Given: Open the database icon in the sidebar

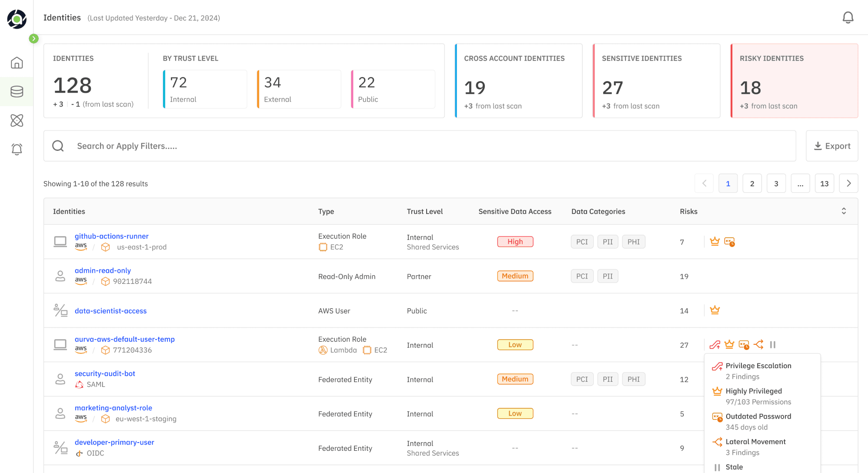Looking at the screenshot, I should [17, 92].
